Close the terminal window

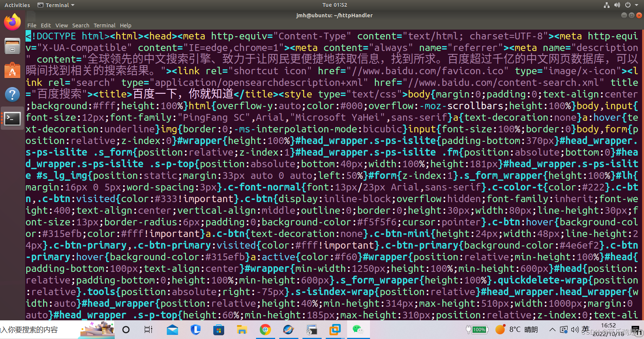point(639,15)
